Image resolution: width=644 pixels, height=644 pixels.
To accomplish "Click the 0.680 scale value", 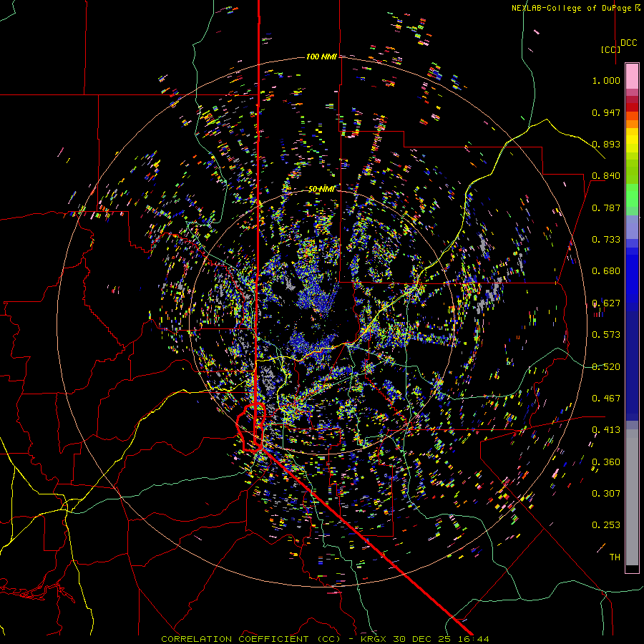I will click(x=606, y=271).
